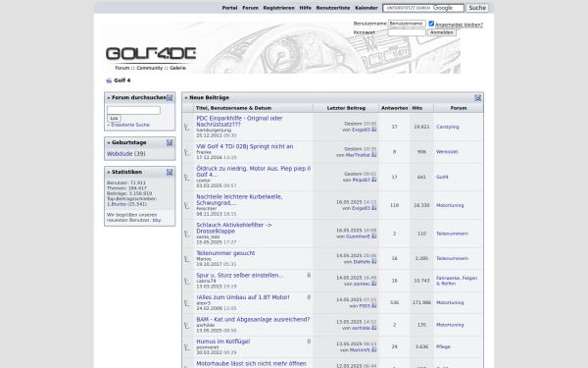Click the Suche button
Screen dimensions: 588x368
pyautogui.click(x=477, y=8)
